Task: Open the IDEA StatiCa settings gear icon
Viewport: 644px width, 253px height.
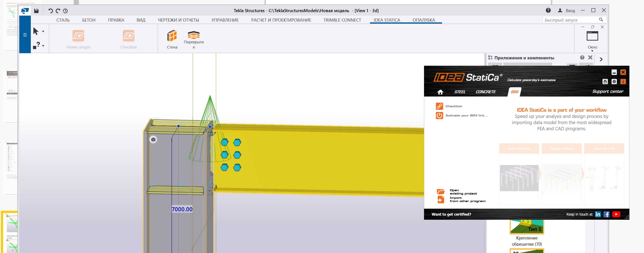Action: [614, 82]
